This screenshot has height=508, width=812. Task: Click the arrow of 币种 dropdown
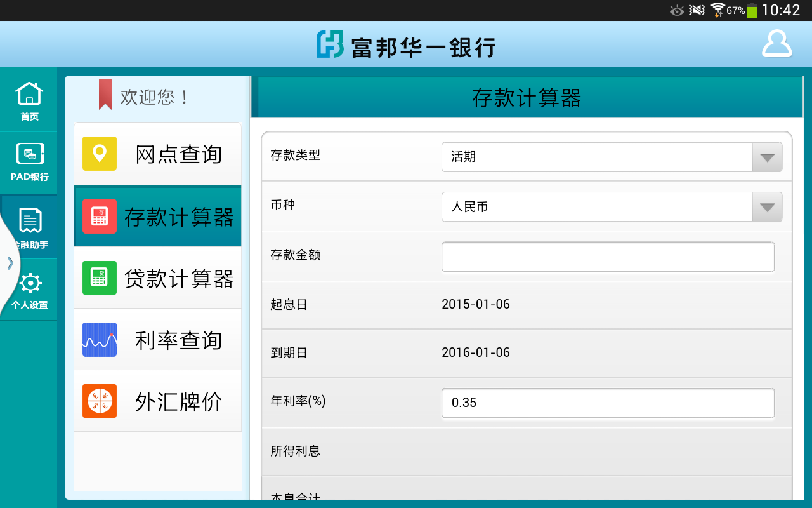tap(767, 207)
